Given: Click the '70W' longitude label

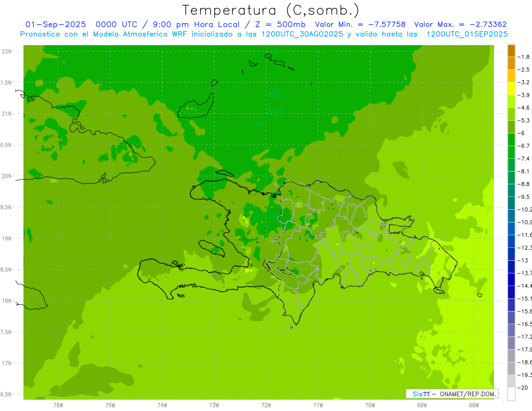Looking at the screenshot, I should [x=370, y=406].
